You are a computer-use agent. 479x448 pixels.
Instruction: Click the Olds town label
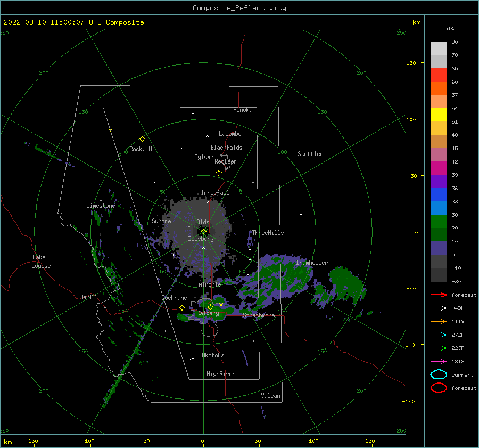tap(203, 222)
